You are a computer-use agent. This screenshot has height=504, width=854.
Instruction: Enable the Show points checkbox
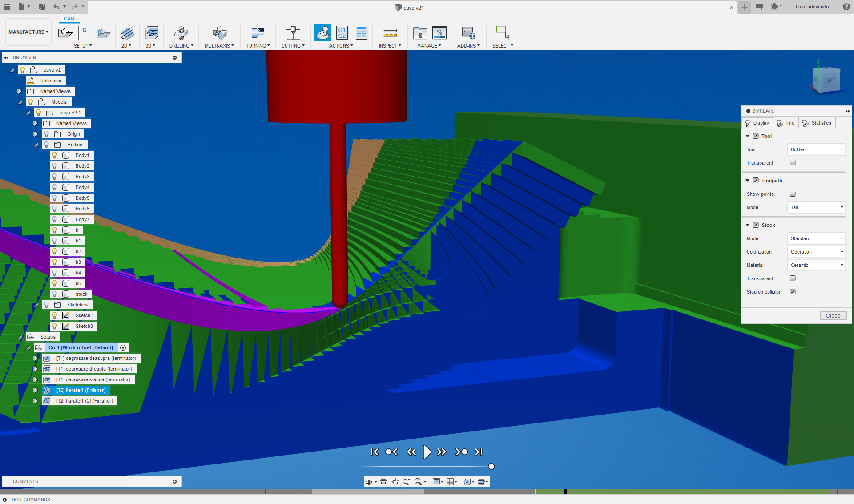click(x=793, y=194)
